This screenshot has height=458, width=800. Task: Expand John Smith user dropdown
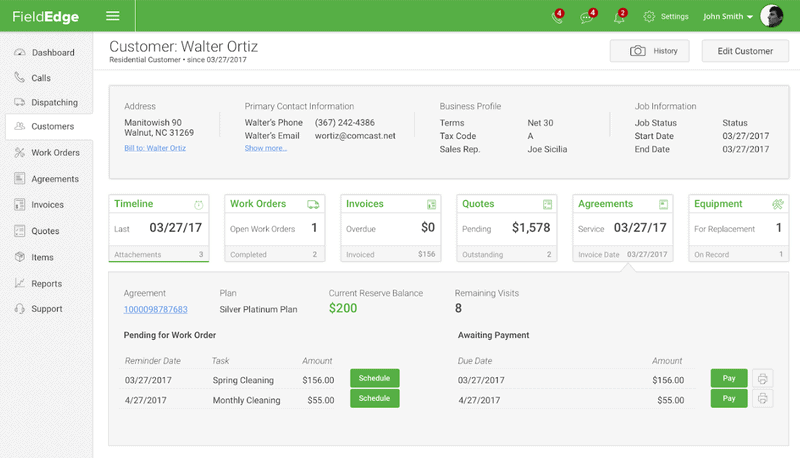(x=728, y=16)
